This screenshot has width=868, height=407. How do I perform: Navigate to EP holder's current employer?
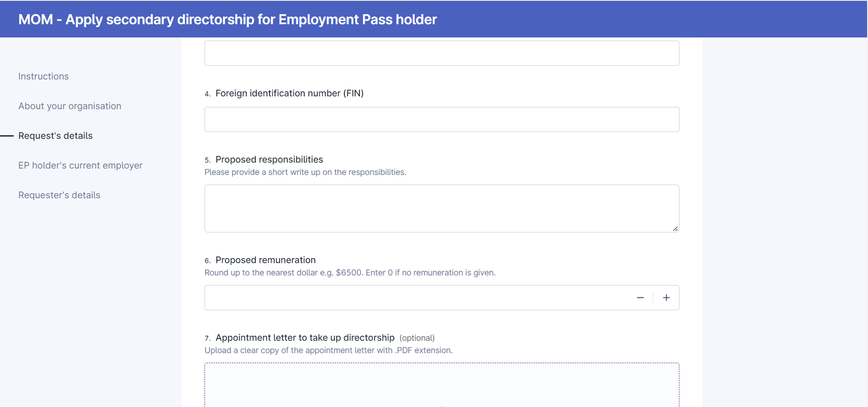click(x=80, y=165)
